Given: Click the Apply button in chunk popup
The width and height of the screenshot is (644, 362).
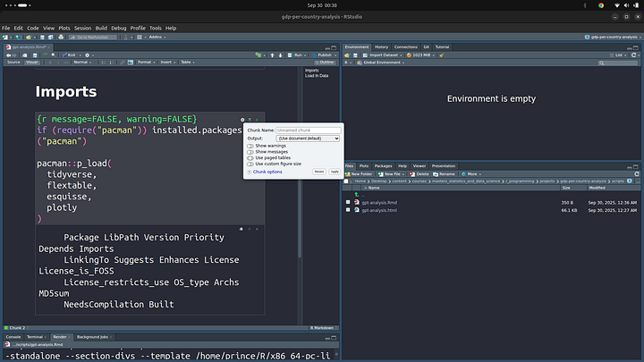Looking at the screenshot, I should pyautogui.click(x=335, y=172).
